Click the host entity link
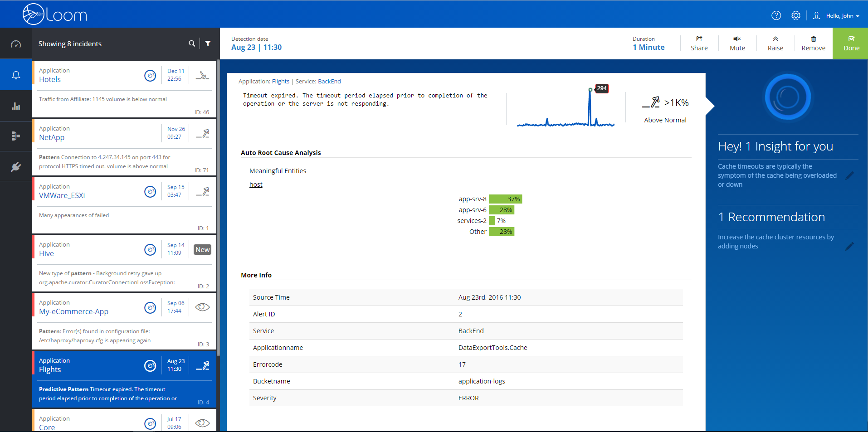 point(256,184)
